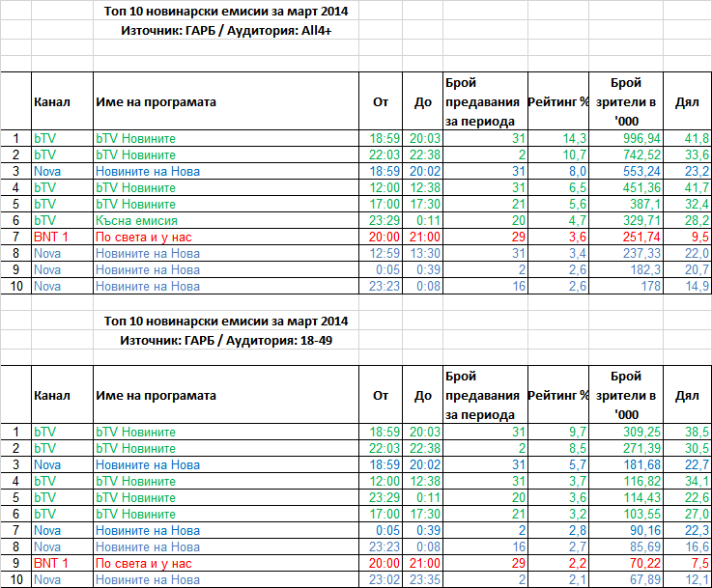The height and width of the screenshot is (588, 712).
Task: Click viewers value 67,89
Action: tap(644, 579)
